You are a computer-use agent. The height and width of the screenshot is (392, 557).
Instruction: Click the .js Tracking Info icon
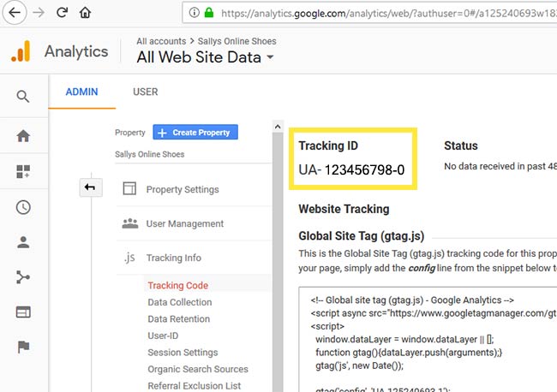pos(129,258)
